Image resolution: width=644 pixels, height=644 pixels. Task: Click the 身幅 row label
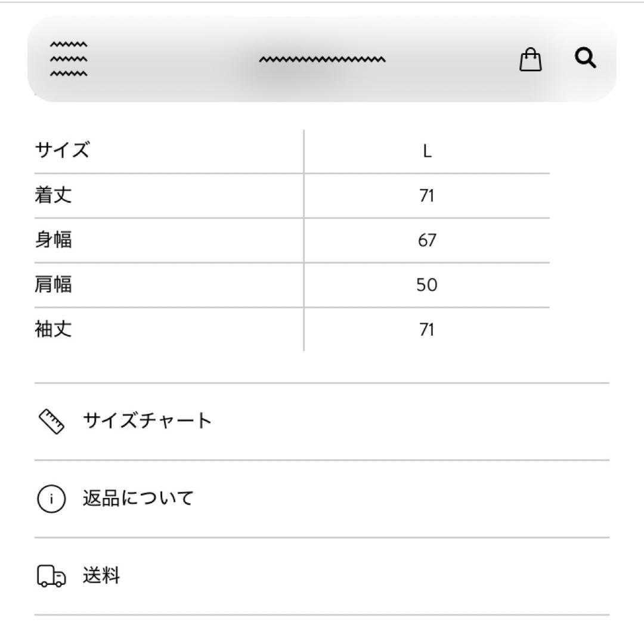54,240
